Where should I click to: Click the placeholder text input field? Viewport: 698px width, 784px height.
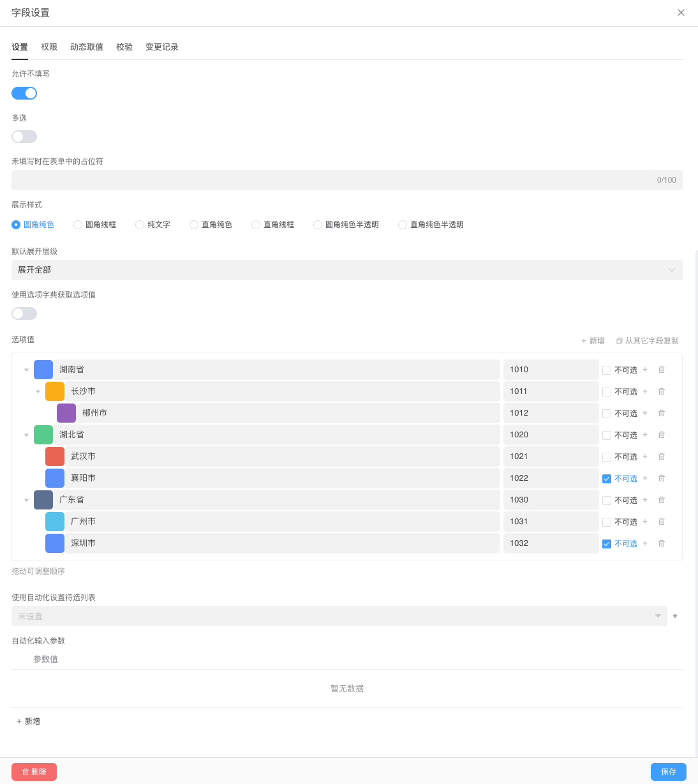pyautogui.click(x=346, y=179)
